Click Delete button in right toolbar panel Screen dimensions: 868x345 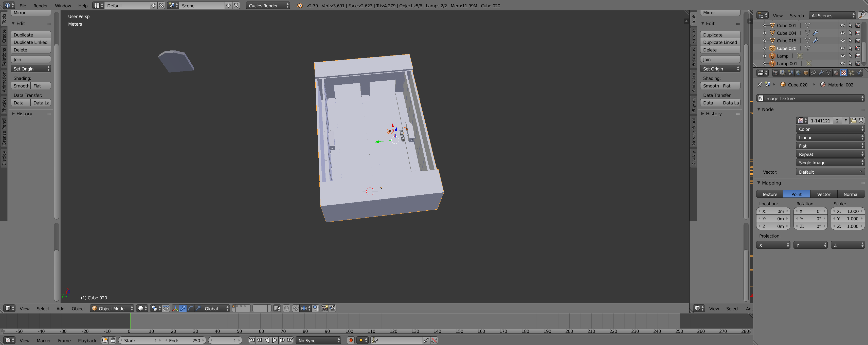pyautogui.click(x=720, y=50)
